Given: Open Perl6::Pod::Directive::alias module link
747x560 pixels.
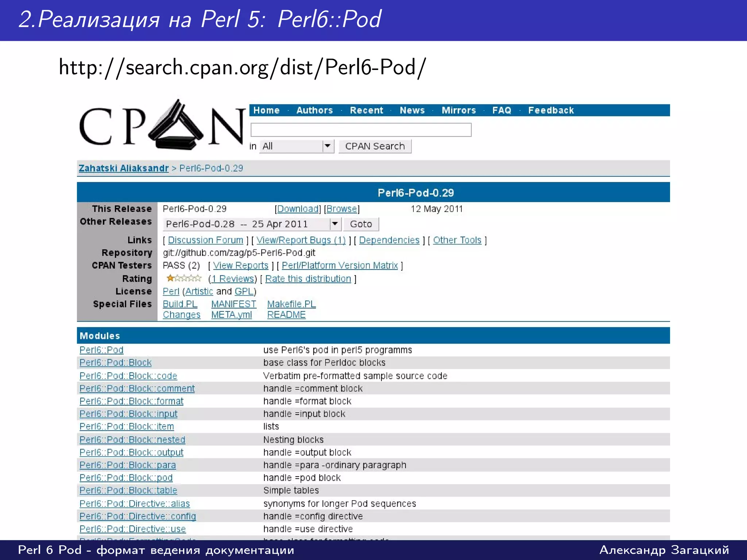Looking at the screenshot, I should 135,504.
